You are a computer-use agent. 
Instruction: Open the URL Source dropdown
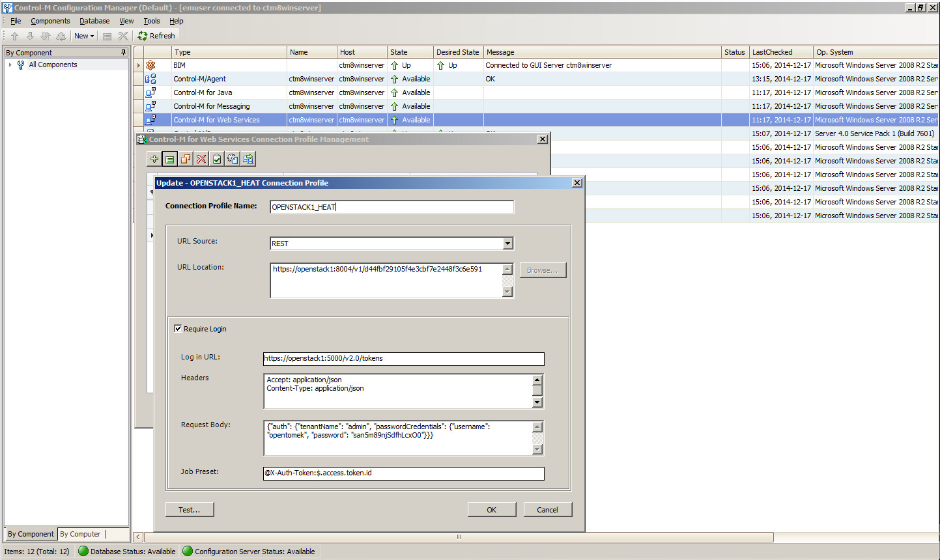[x=508, y=244]
